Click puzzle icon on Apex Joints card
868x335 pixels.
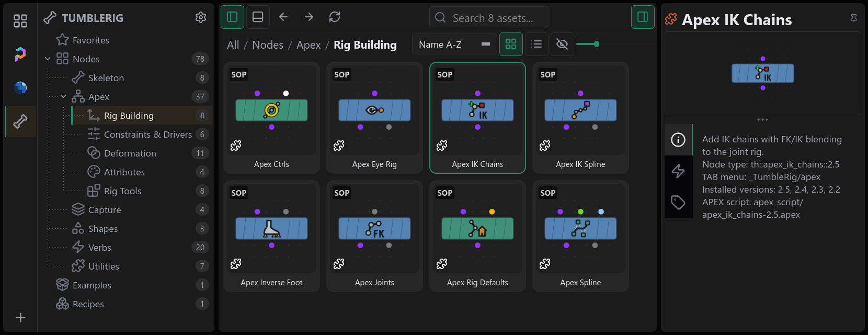pos(339,263)
